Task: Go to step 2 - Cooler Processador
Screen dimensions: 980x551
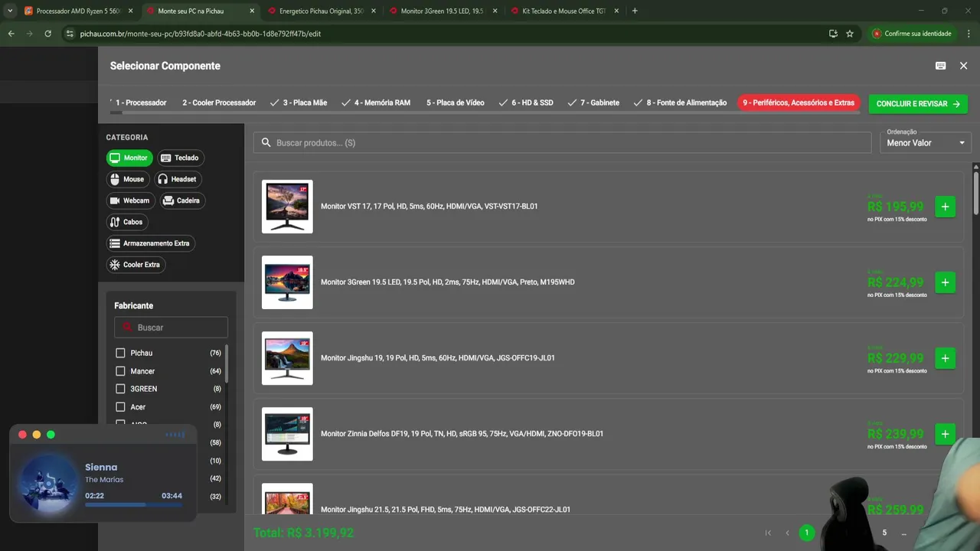Action: click(219, 103)
